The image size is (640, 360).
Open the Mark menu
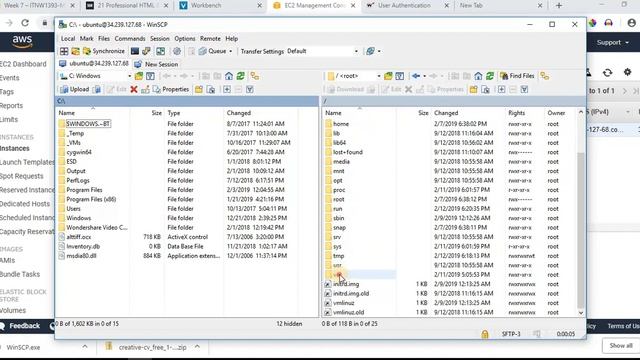click(x=87, y=38)
